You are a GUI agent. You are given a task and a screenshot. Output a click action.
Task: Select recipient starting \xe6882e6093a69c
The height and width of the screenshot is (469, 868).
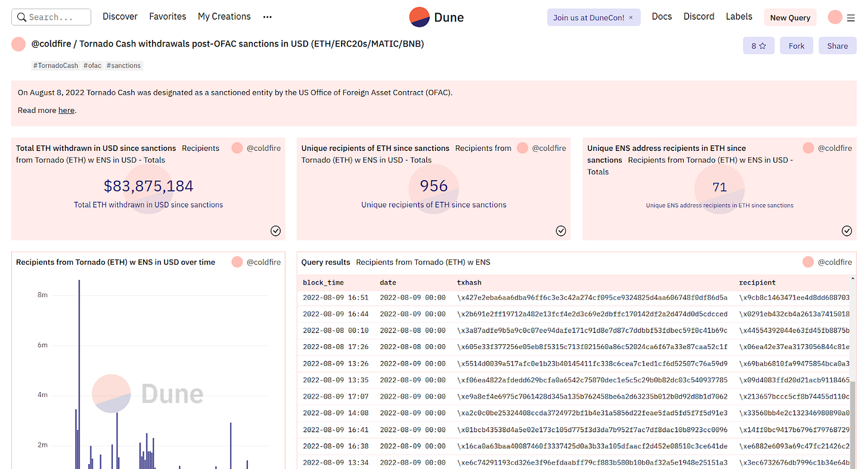click(795, 446)
